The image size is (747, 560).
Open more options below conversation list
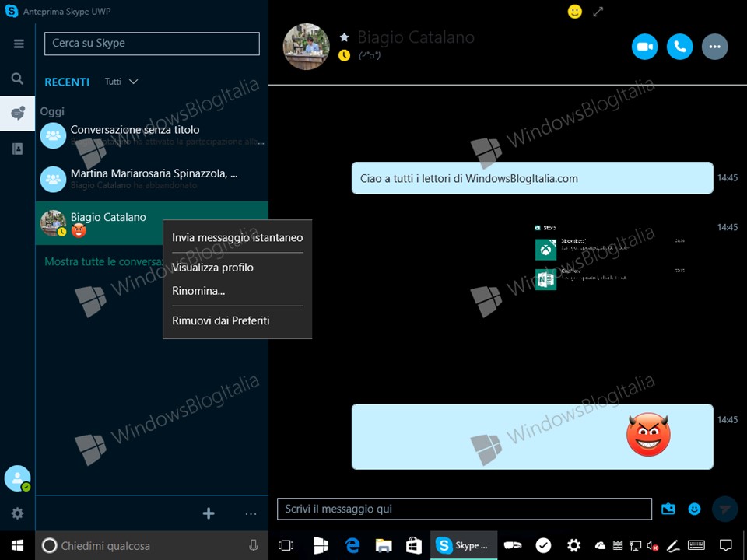[x=251, y=514]
